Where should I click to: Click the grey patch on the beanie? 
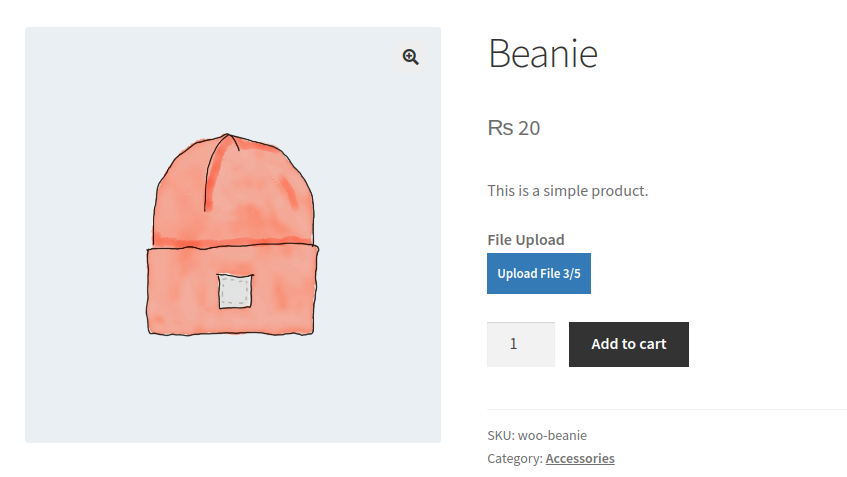click(234, 290)
